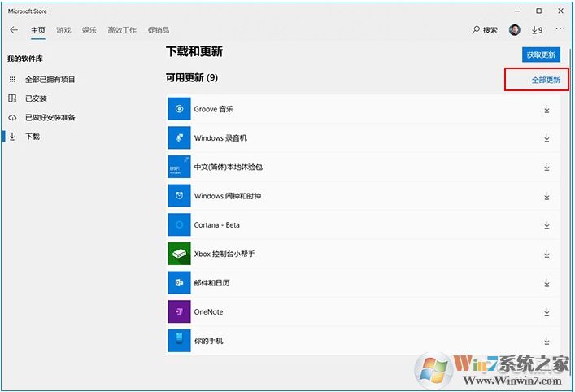The image size is (575, 392).
Task: Download the Windows 录音机 update
Action: pyautogui.click(x=547, y=138)
